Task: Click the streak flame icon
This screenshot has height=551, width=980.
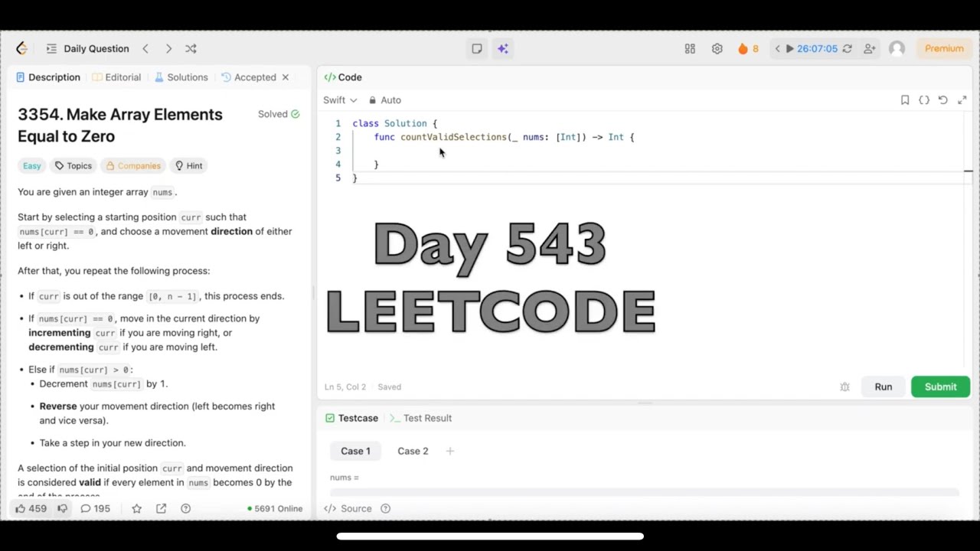Action: coord(743,48)
